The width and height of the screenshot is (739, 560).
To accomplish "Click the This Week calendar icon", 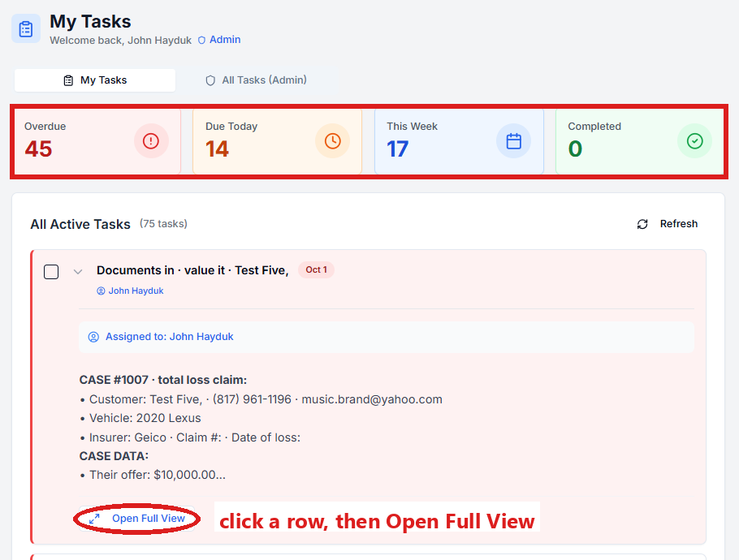I will click(x=514, y=141).
